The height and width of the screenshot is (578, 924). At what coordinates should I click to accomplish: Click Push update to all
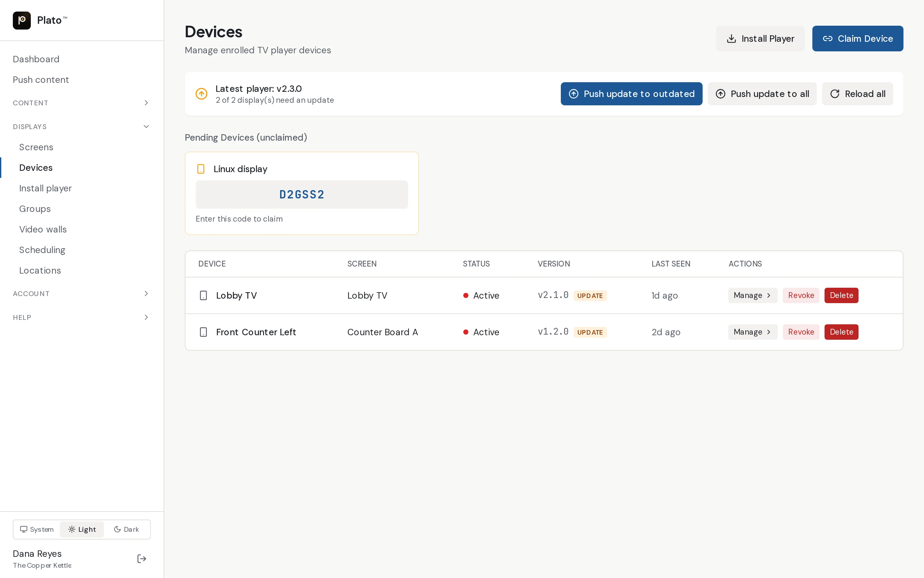762,94
